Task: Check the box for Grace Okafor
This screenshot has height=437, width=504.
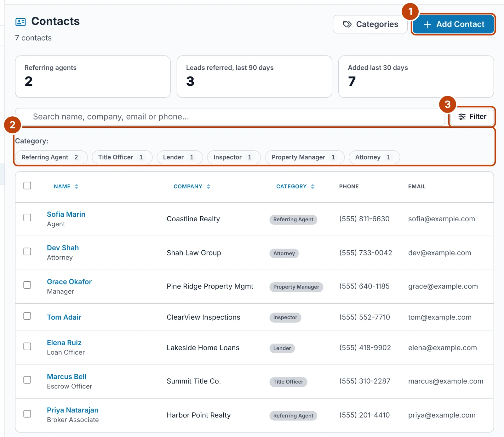Action: [27, 285]
